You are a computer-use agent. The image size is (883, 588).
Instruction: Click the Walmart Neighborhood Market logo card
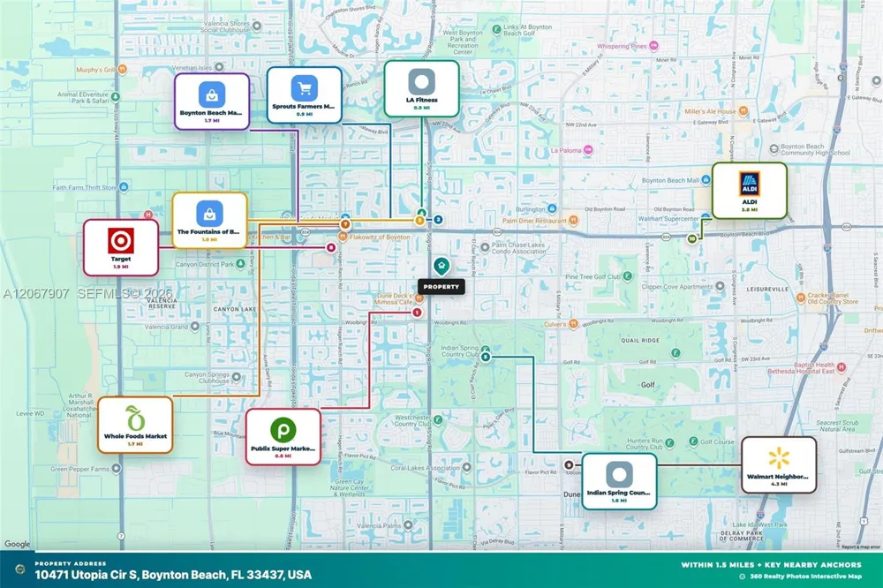pos(779,464)
